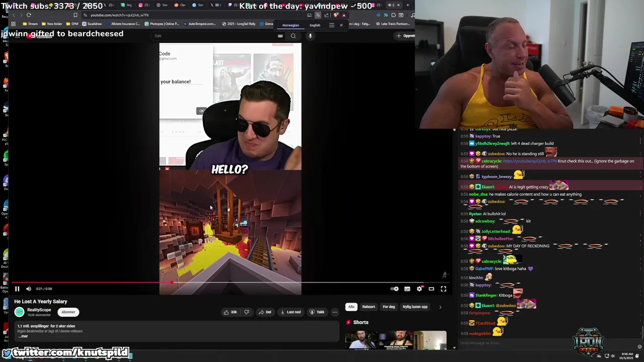Share the video with Del button
This screenshot has width=644, height=362.
tap(265, 312)
